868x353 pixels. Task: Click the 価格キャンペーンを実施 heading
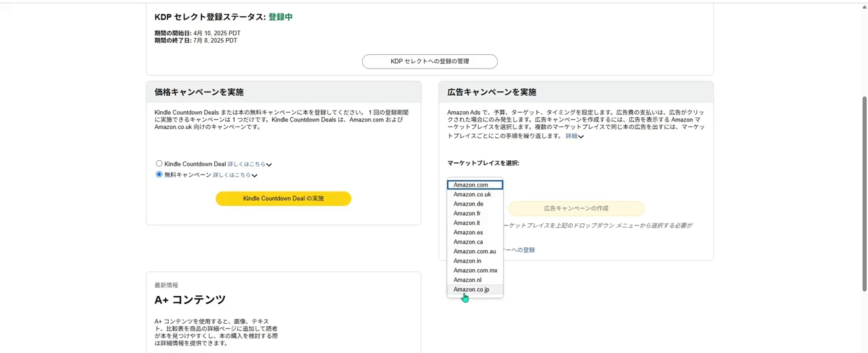(x=199, y=92)
